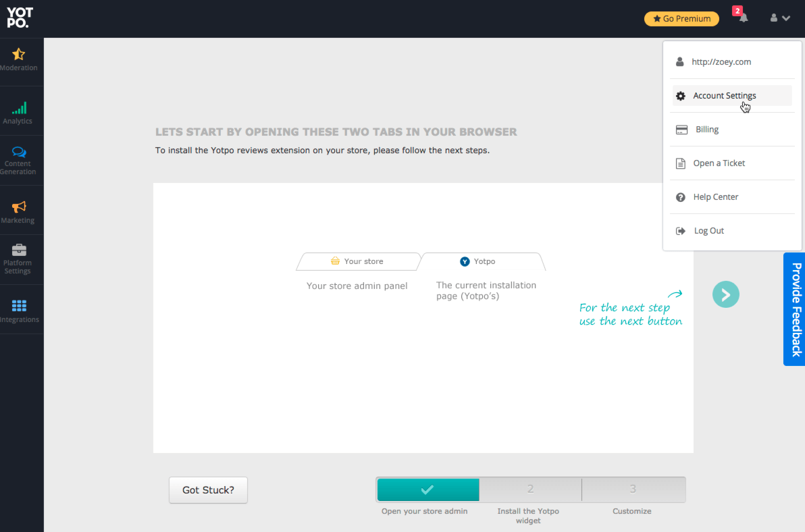Click the notifications bell icon
The image size is (805, 532).
click(744, 18)
